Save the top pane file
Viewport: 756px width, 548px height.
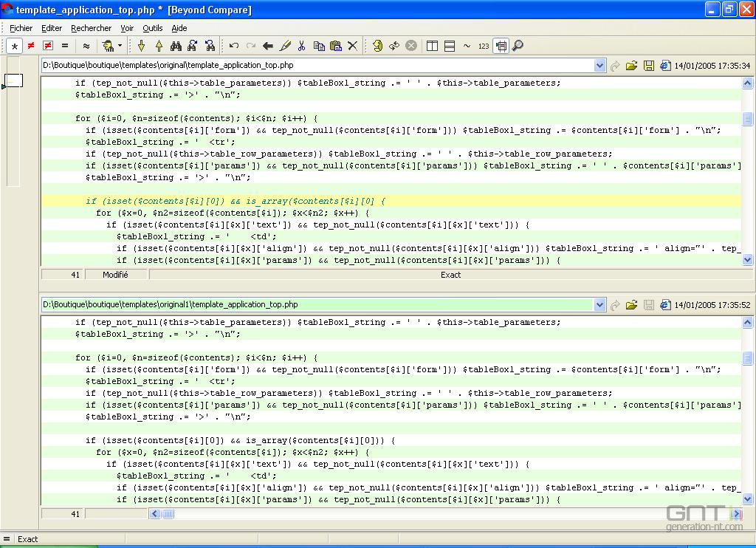click(649, 66)
